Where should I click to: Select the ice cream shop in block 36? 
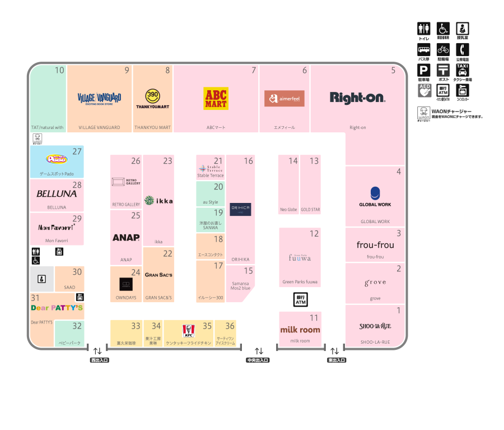(225, 333)
